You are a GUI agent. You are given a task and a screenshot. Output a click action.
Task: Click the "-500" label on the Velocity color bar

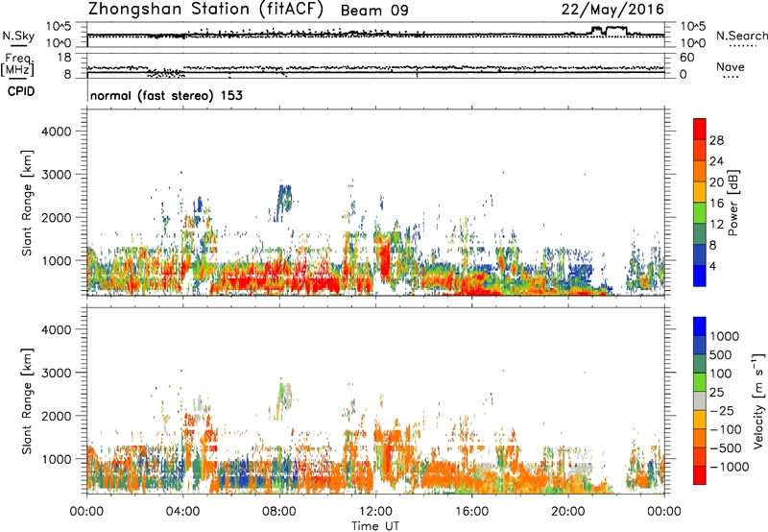tap(726, 447)
